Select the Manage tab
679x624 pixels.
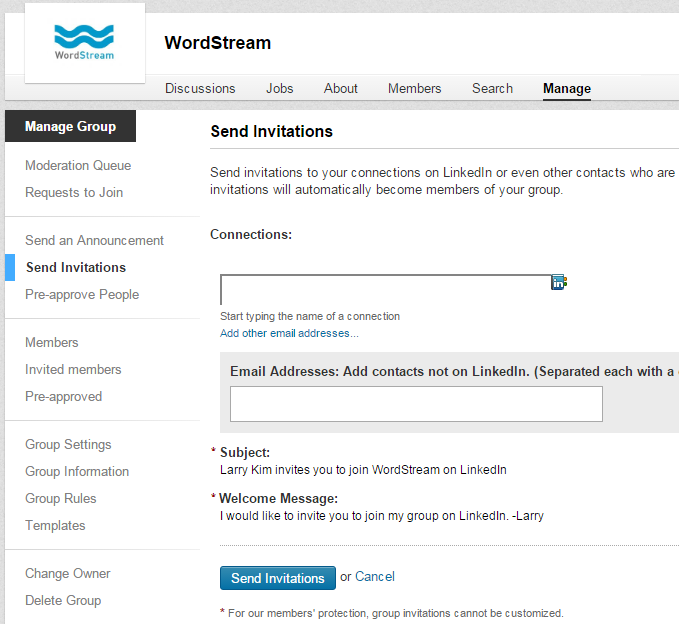[x=567, y=88]
